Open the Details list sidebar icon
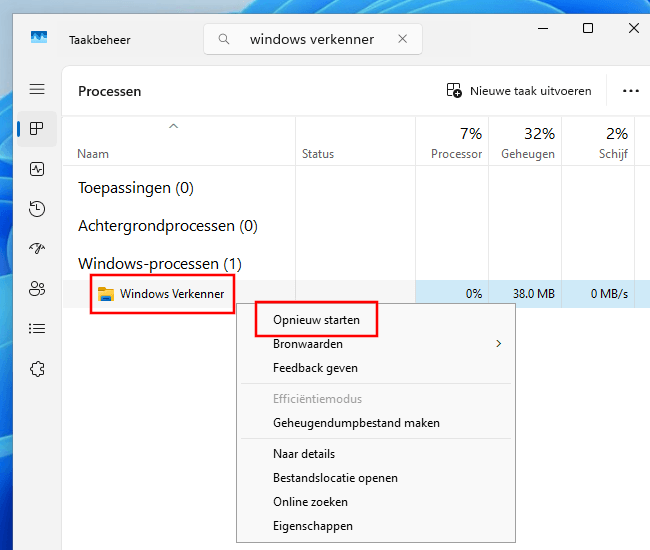650x550 pixels. point(37,329)
